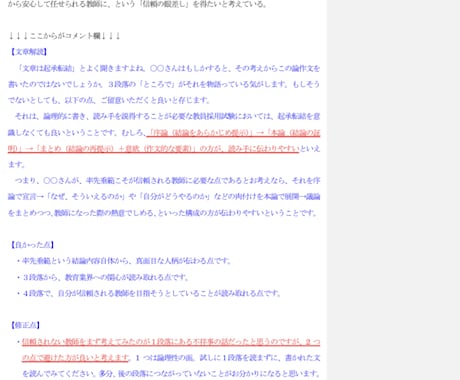Click the line ここからがコメント欄
460x380 pixels.
(64, 36)
